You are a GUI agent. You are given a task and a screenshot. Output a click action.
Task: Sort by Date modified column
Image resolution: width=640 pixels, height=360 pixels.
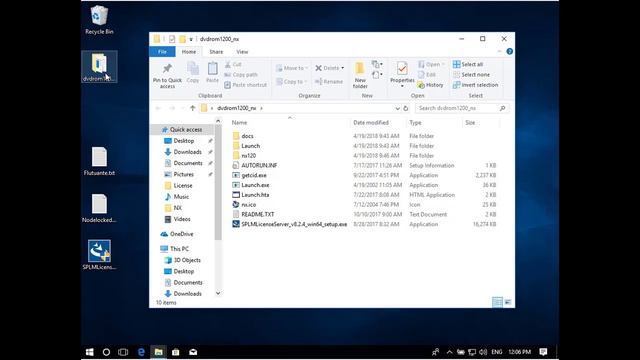(371, 122)
